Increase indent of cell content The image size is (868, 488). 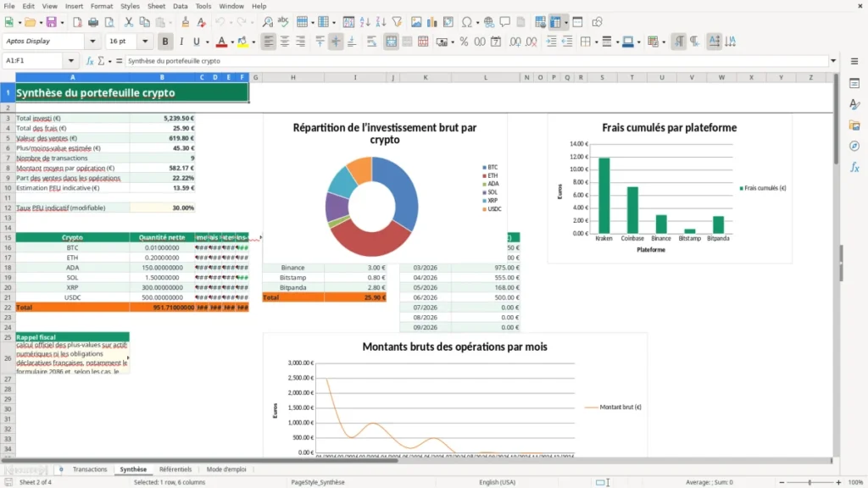[551, 42]
